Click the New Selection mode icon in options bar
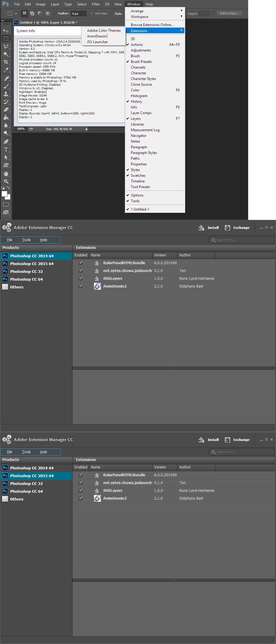 25,13
